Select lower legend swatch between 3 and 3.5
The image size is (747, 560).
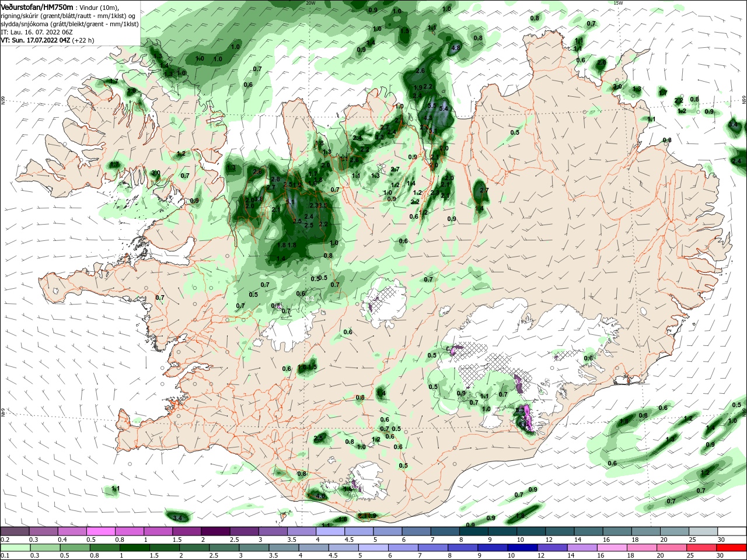[254, 548]
